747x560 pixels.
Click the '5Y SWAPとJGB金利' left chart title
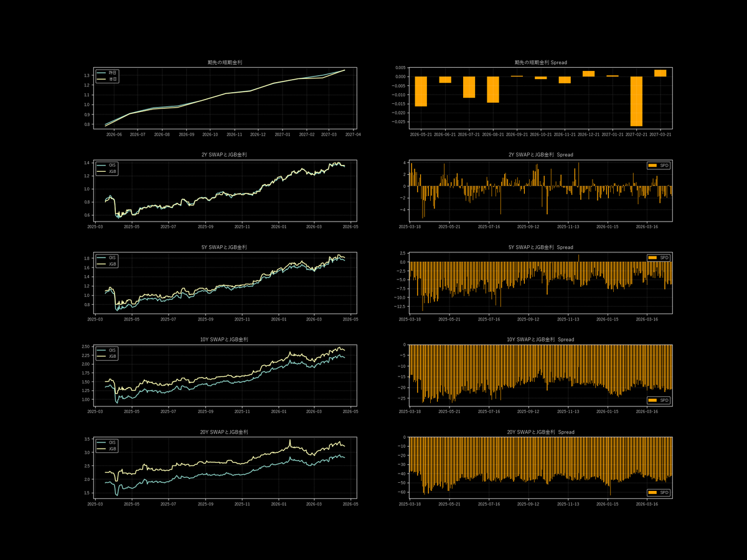point(225,247)
